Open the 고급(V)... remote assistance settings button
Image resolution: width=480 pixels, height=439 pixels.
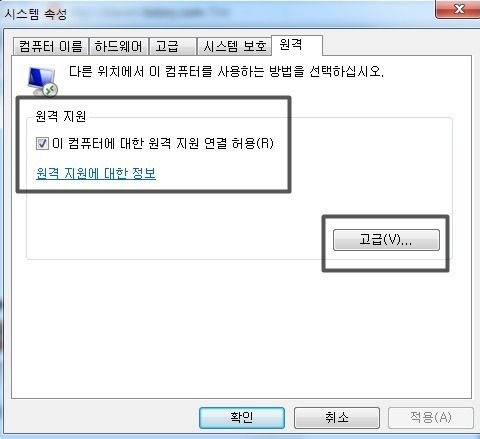point(386,240)
